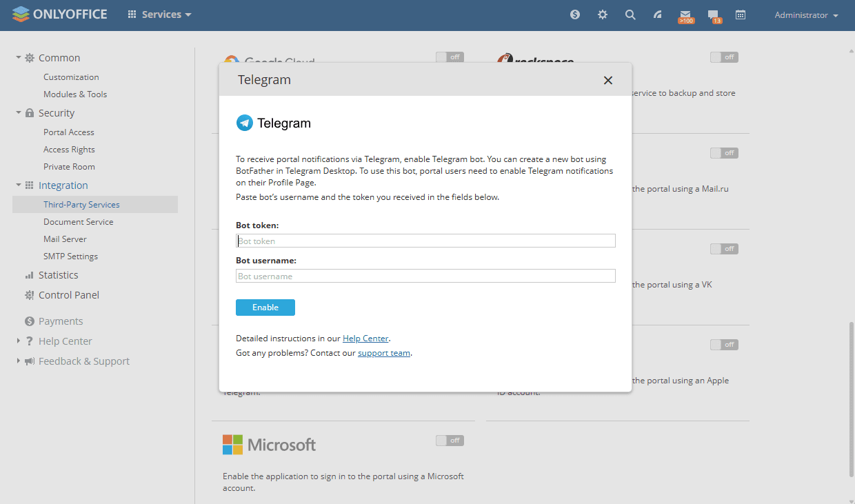Click the Integration sidebar heading
The image size is (855, 504).
pyautogui.click(x=63, y=185)
